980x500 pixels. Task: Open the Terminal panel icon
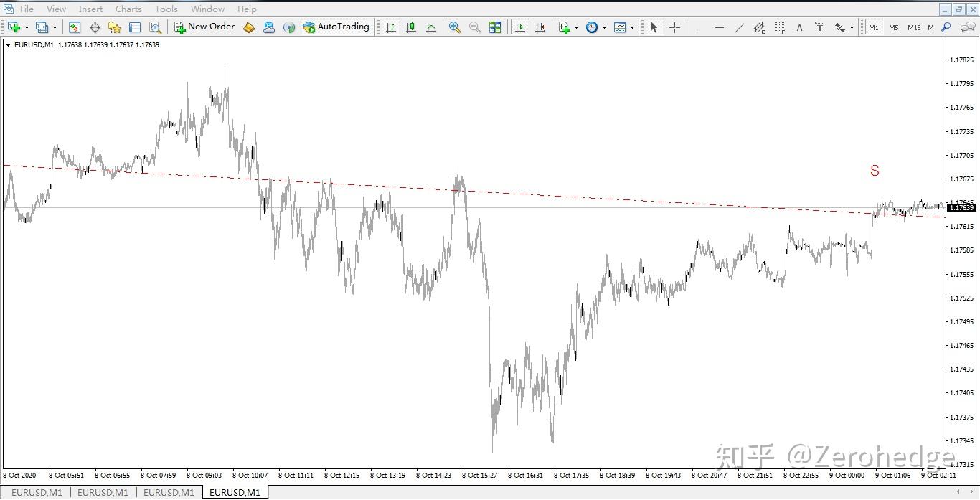[x=135, y=27]
